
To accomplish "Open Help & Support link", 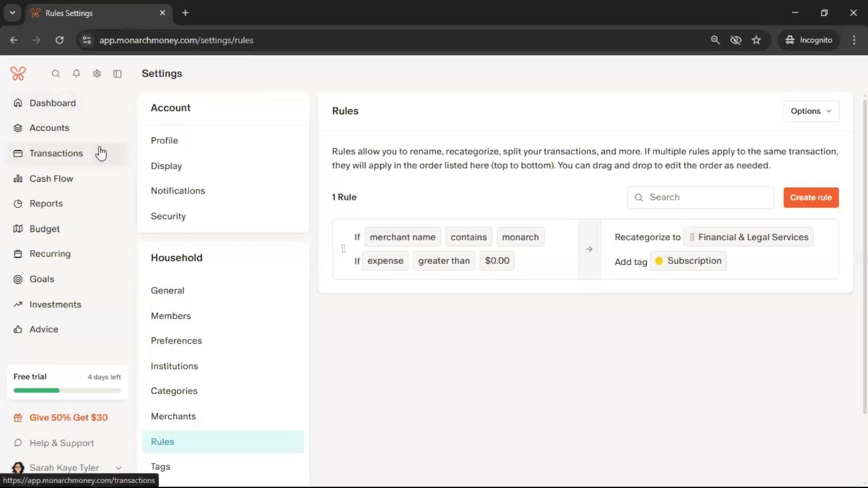I will click(x=61, y=443).
